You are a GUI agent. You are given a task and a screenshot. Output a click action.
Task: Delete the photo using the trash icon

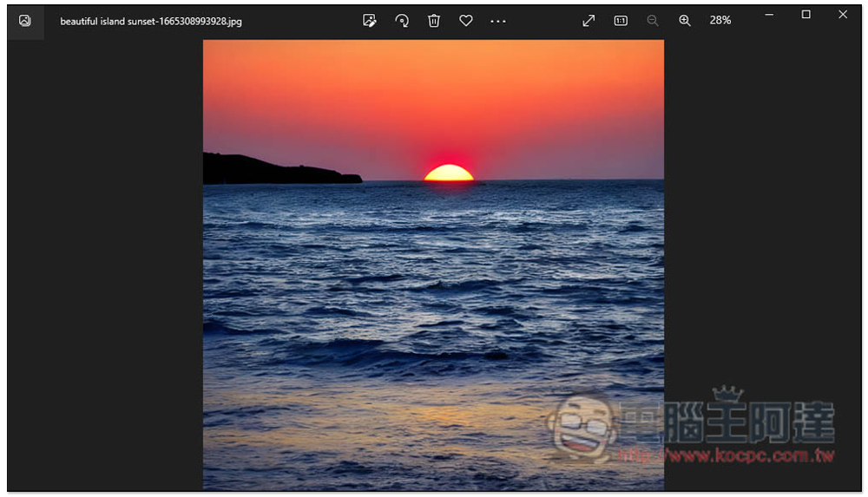pos(434,21)
